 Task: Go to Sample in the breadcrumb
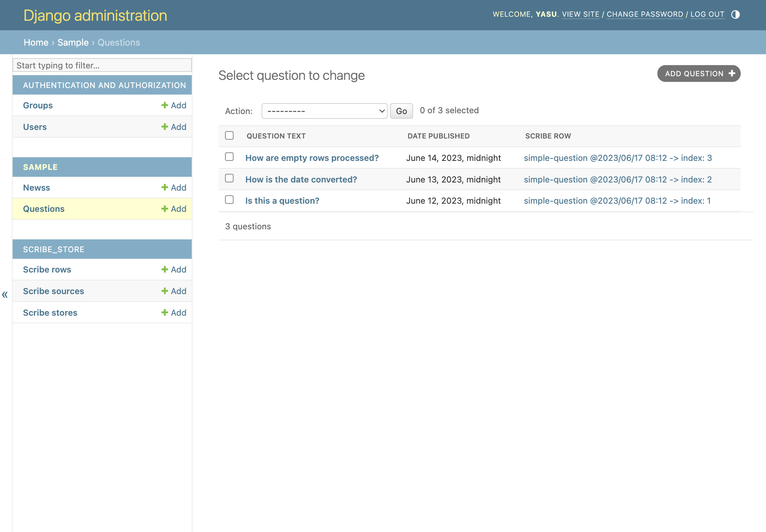tap(73, 42)
